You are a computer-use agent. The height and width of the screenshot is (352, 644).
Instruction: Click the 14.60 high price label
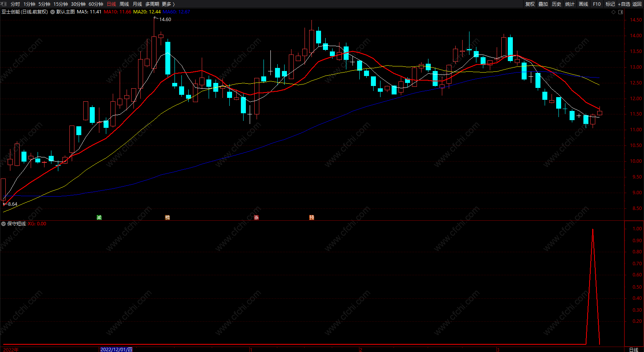point(165,20)
